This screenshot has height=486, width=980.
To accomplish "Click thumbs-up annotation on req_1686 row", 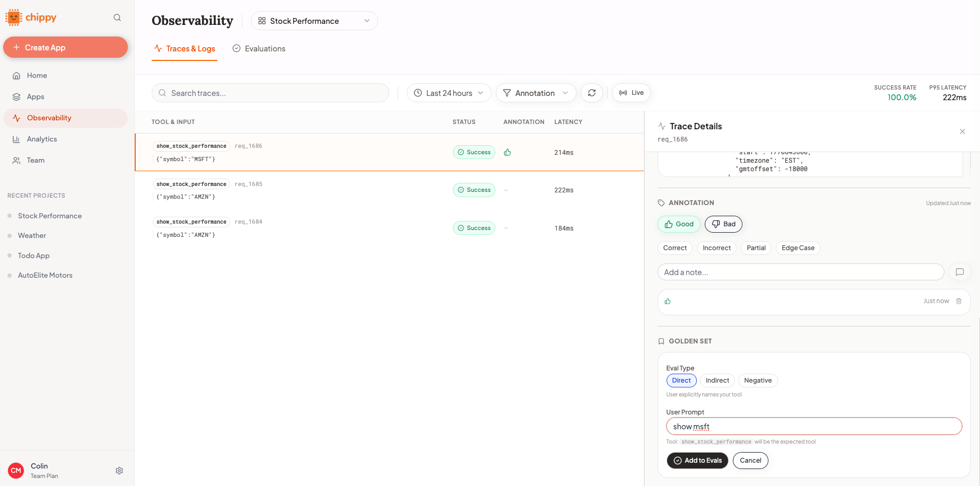I will (507, 152).
